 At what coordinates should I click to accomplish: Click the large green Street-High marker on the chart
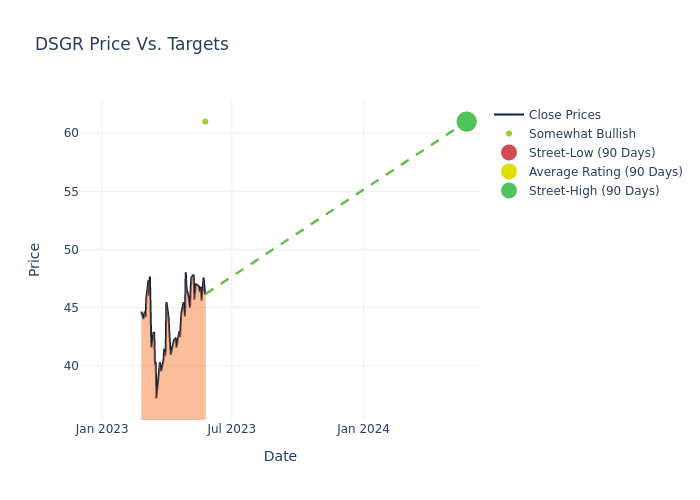[x=466, y=121]
